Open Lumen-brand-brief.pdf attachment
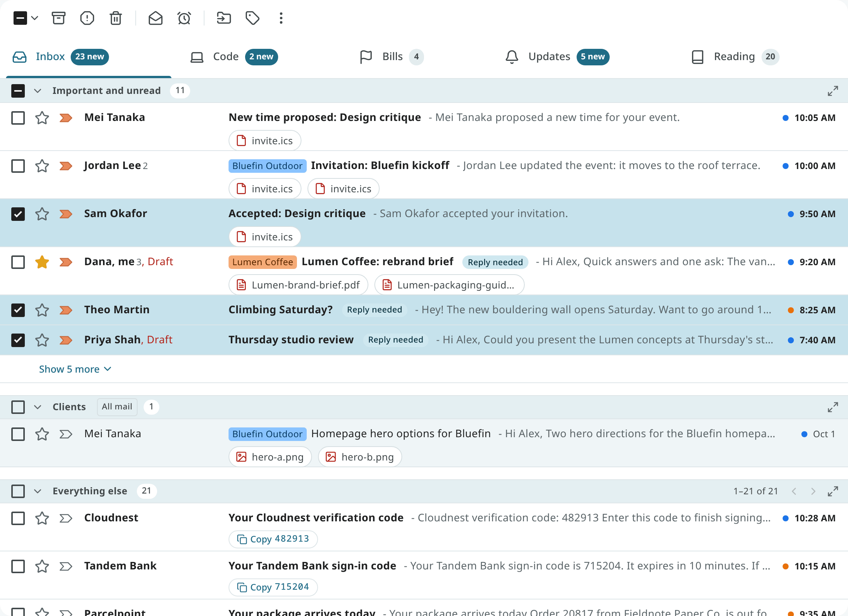Image resolution: width=848 pixels, height=616 pixels. coord(298,285)
